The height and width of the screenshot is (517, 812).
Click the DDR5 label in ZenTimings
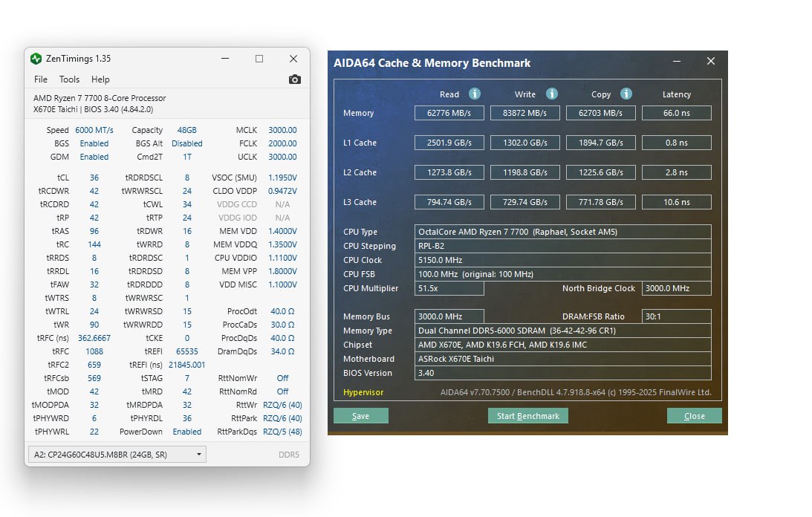coord(289,455)
